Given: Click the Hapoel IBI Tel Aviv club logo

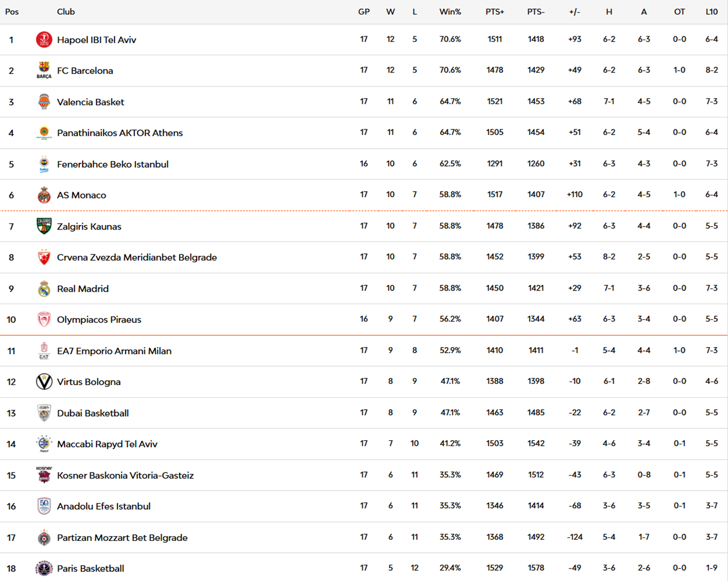Looking at the screenshot, I should coord(44,40).
